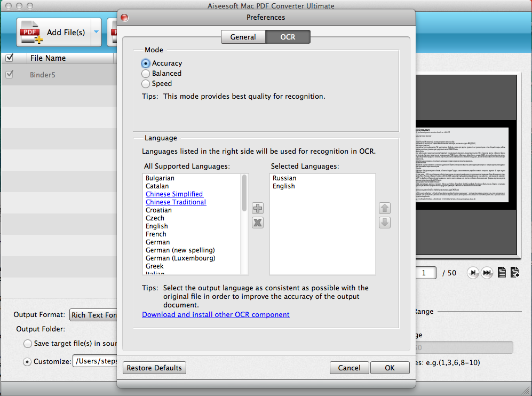Select German in the supported languages list

[x=158, y=242]
